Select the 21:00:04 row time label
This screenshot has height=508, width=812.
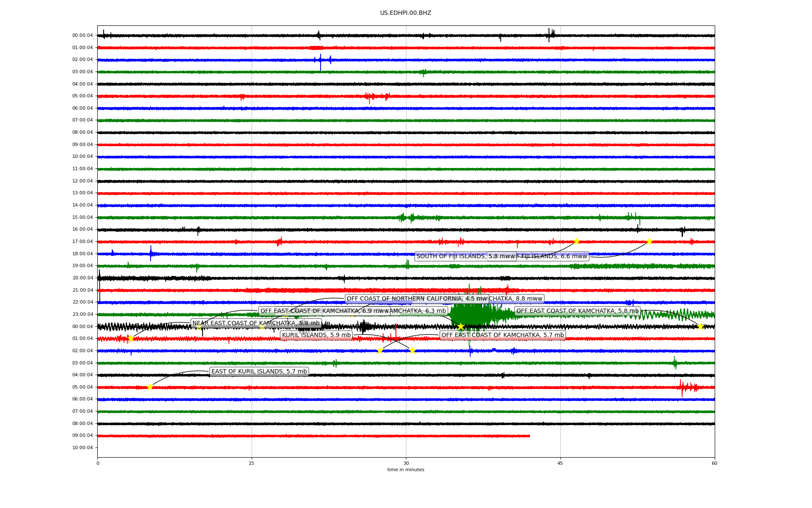click(82, 290)
